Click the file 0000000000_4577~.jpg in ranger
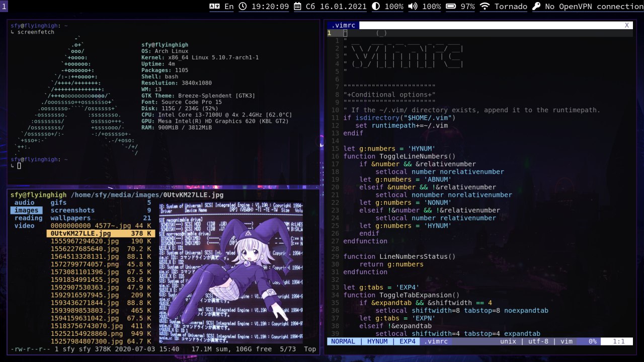 101,226
